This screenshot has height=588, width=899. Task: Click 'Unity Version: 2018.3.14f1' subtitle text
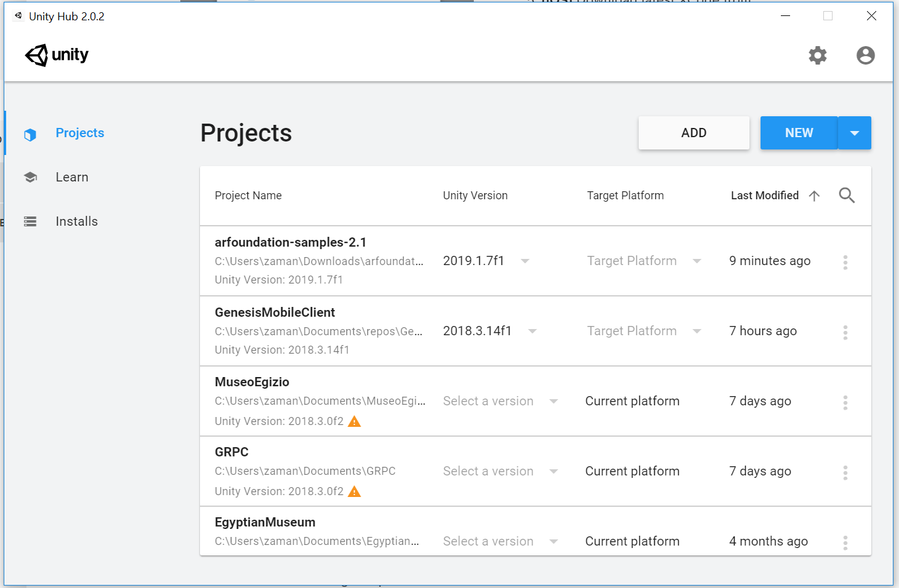[x=282, y=350]
